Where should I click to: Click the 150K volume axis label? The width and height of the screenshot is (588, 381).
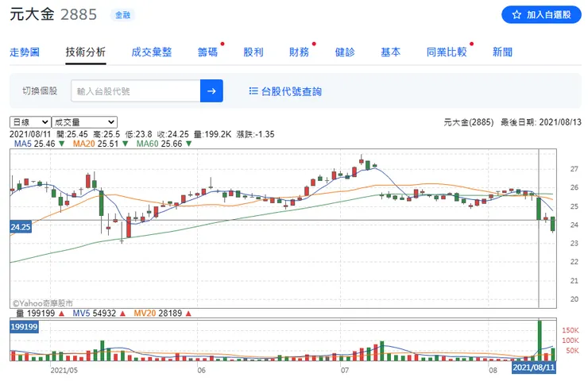(571, 330)
